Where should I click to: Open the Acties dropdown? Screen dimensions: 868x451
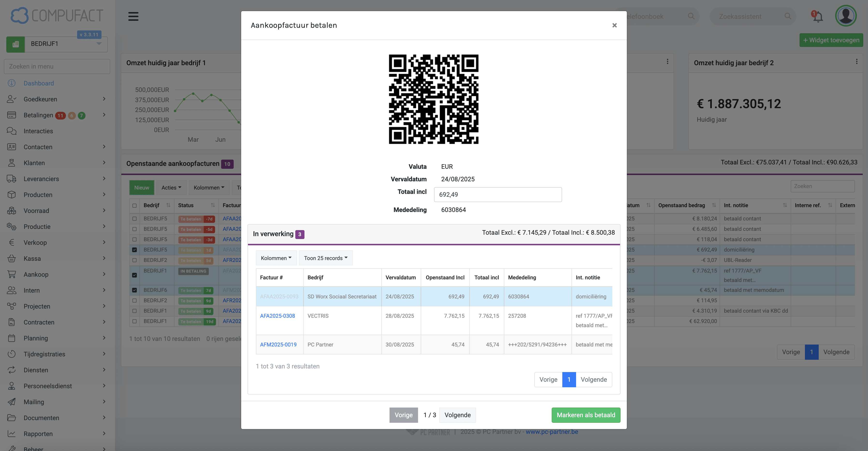pyautogui.click(x=171, y=187)
